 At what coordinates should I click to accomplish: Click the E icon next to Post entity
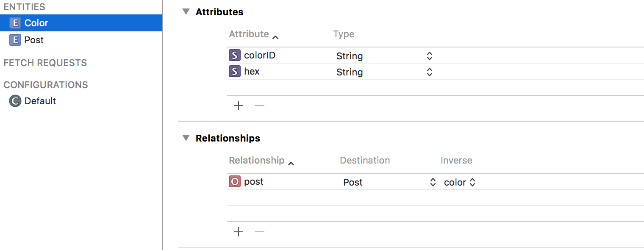pos(16,39)
